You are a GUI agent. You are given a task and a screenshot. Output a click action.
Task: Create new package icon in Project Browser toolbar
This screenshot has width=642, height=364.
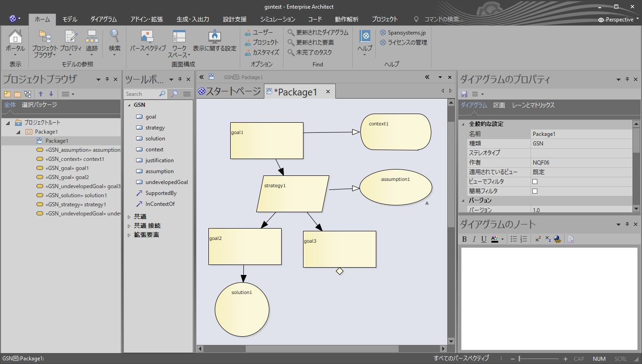coord(7,94)
